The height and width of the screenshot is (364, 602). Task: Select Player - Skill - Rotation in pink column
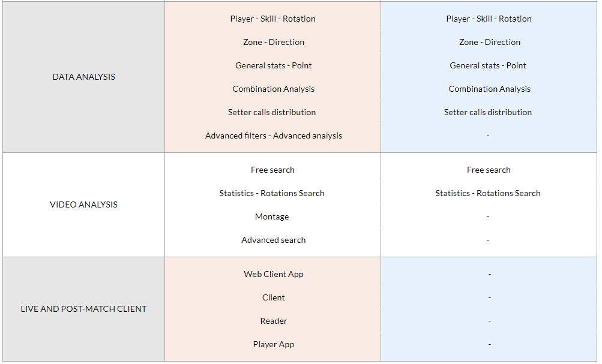(x=273, y=19)
